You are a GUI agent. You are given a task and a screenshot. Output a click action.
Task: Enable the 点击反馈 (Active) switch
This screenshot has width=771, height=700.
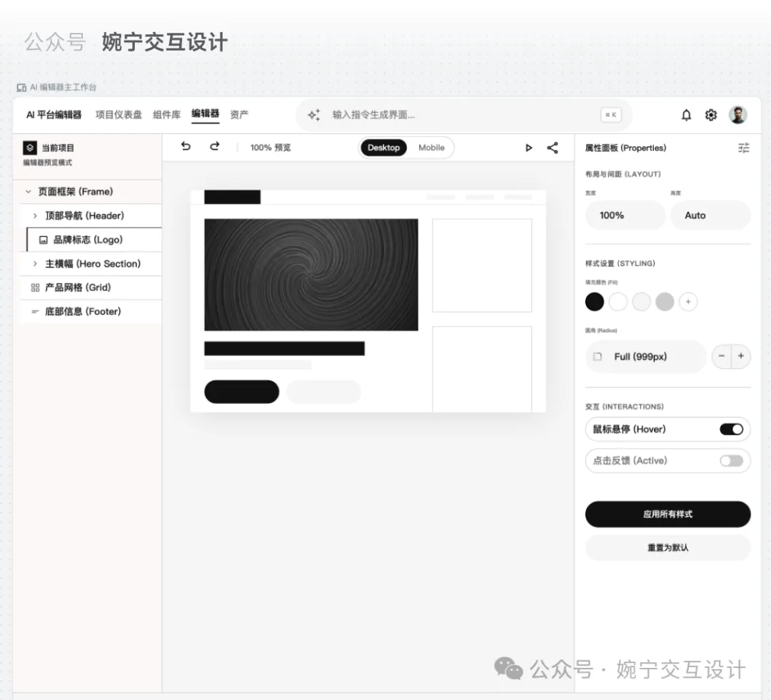pyautogui.click(x=731, y=461)
